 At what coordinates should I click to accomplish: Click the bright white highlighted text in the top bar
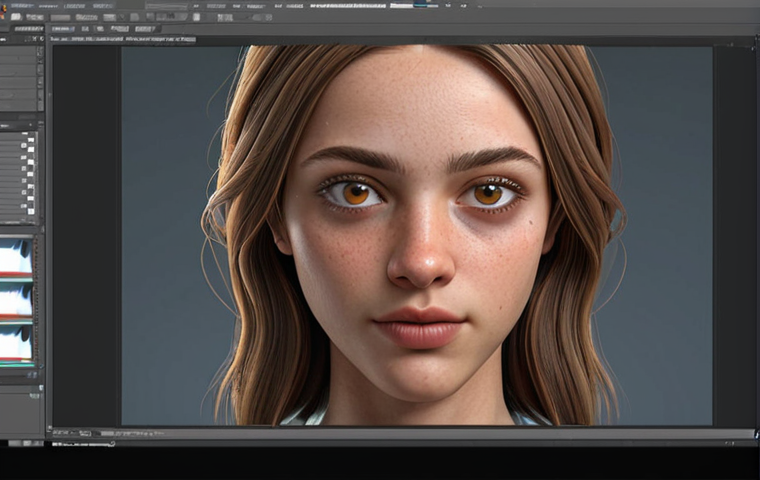348,6
